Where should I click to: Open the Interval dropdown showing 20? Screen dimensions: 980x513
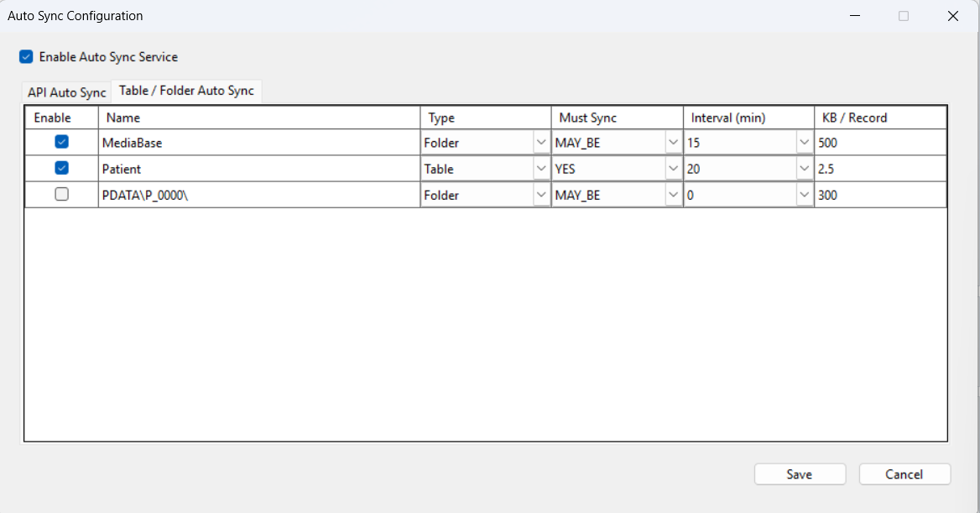(805, 169)
